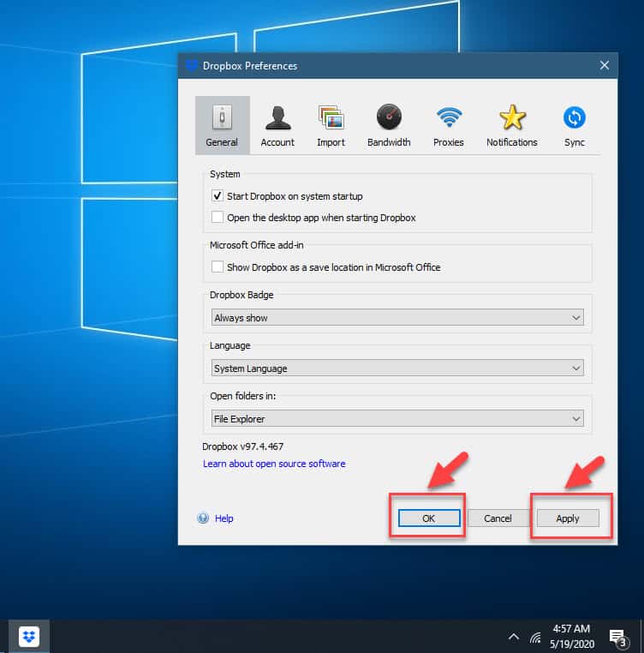Open the taskbar clock and date

coord(571,637)
